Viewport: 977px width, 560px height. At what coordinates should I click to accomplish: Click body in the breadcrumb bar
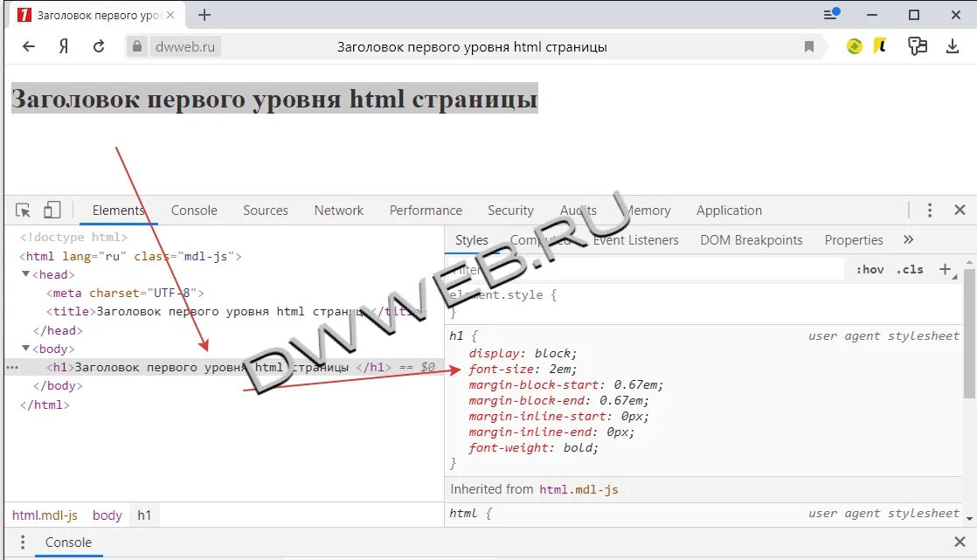pos(107,515)
